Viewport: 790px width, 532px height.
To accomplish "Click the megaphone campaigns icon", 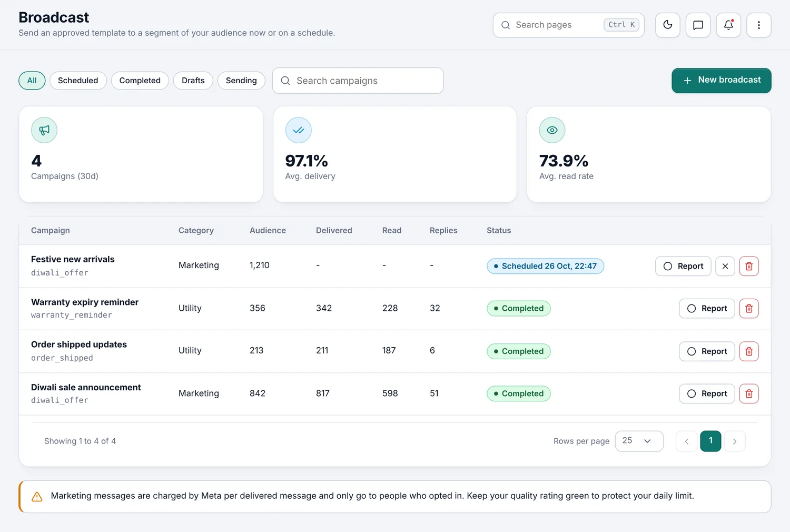I will click(44, 130).
